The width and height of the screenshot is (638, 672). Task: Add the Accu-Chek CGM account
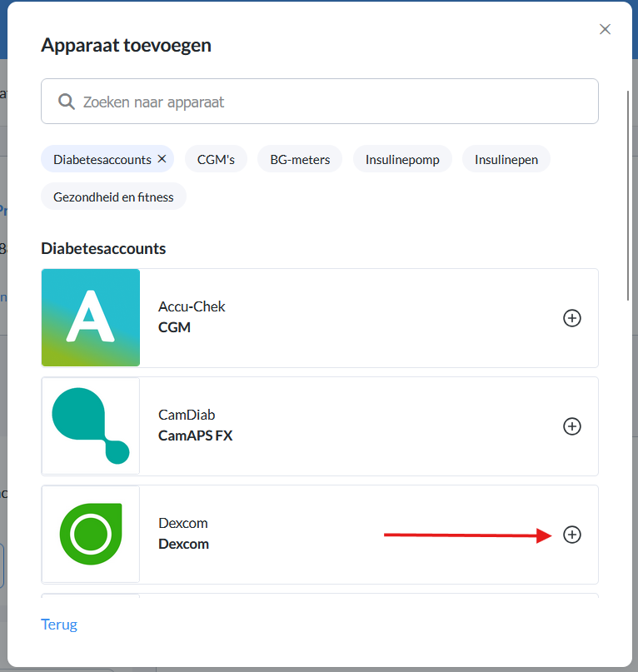(x=572, y=318)
